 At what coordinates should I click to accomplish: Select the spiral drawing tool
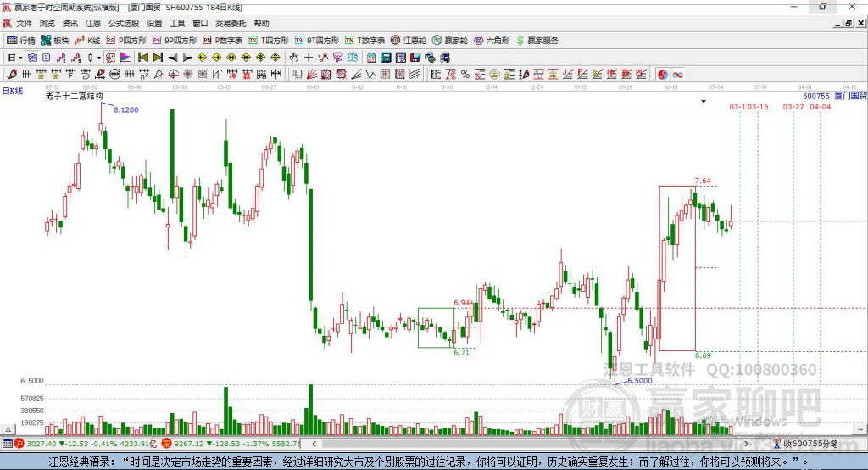[x=85, y=75]
